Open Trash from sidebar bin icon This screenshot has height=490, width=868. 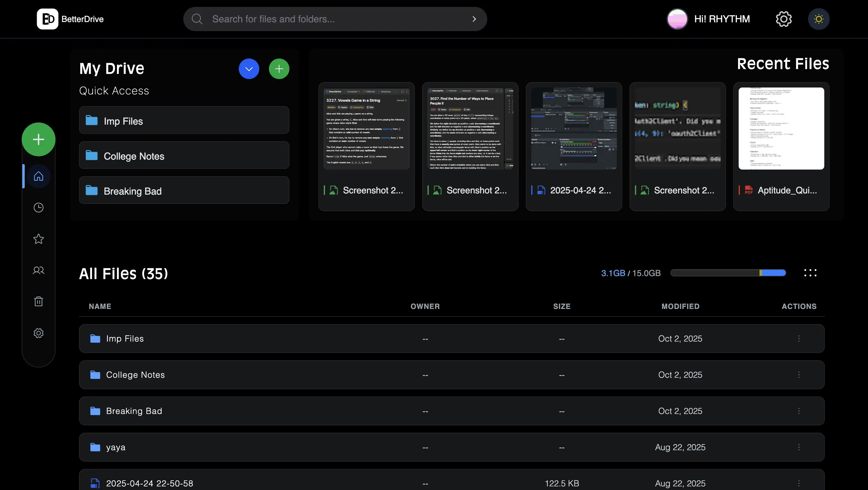point(38,301)
